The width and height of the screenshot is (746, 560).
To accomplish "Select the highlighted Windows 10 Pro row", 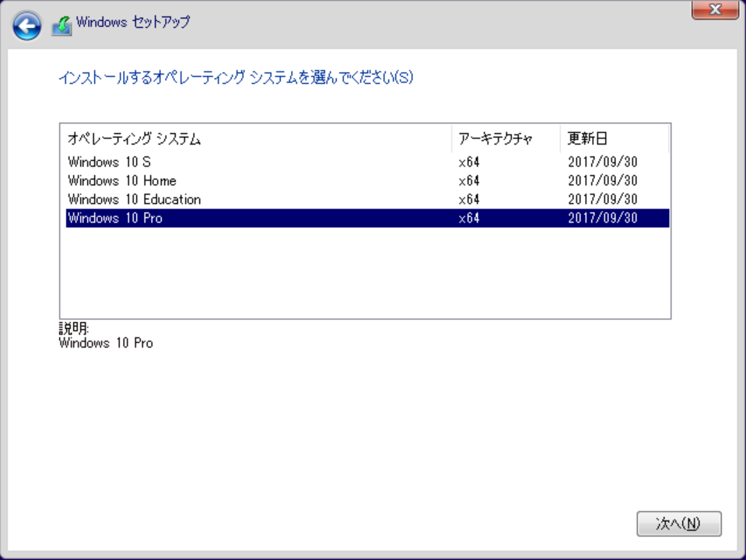I will tap(367, 218).
